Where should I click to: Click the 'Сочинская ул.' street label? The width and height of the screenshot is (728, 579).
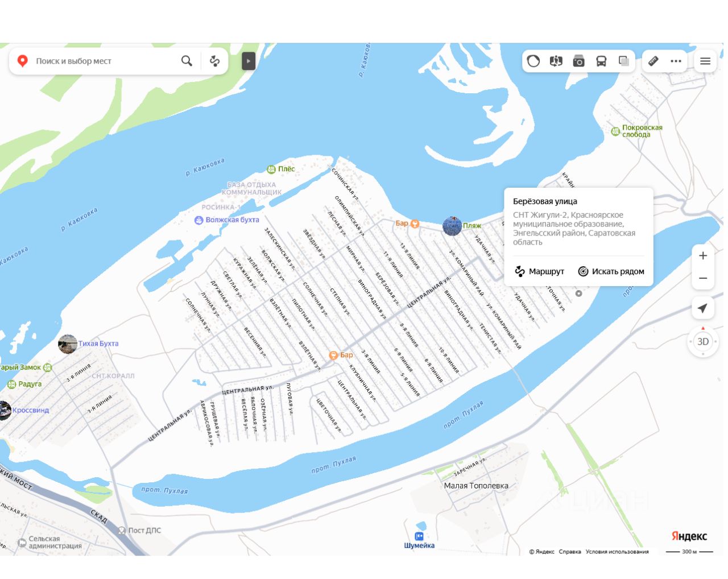point(345,184)
